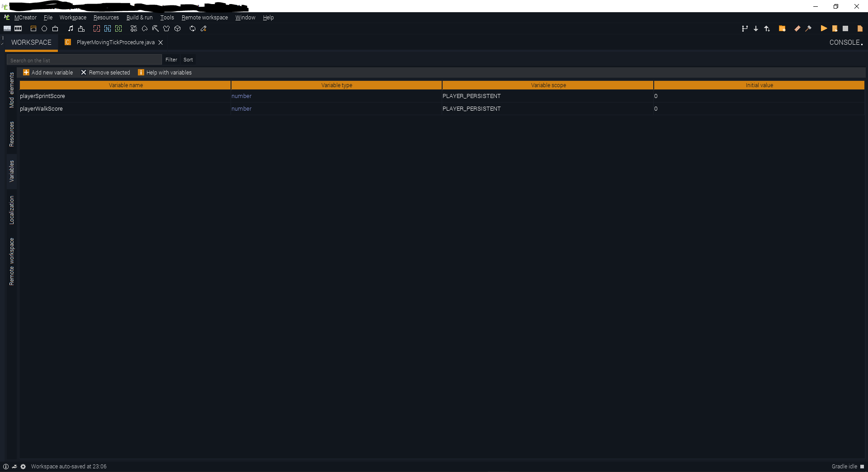Run the client with the play icon
The image size is (868, 472).
(x=824, y=28)
